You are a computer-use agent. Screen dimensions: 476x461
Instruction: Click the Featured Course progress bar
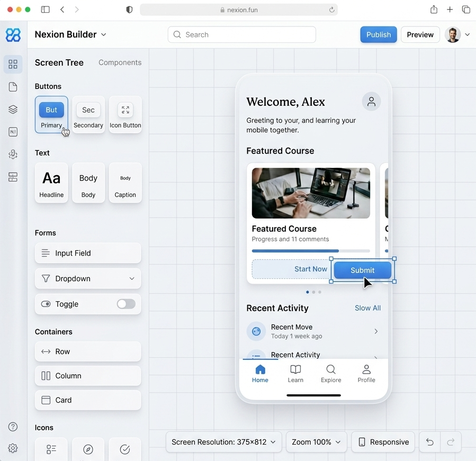(311, 251)
